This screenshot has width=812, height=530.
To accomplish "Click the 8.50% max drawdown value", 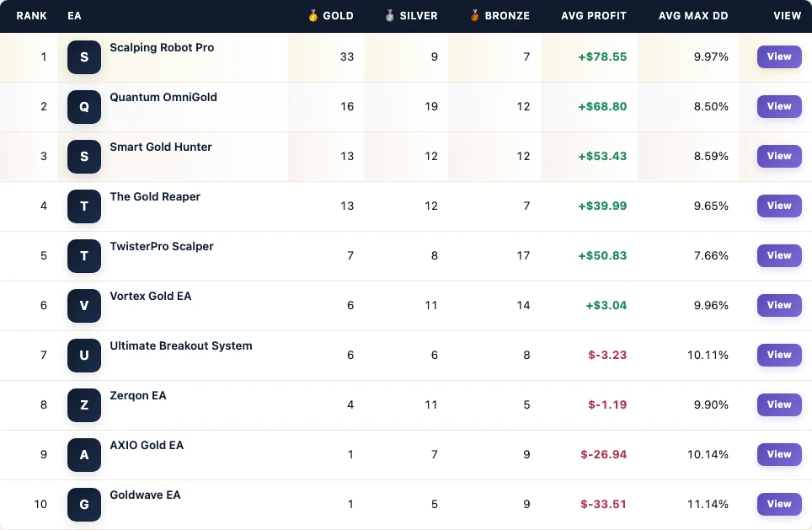I will coord(711,107).
